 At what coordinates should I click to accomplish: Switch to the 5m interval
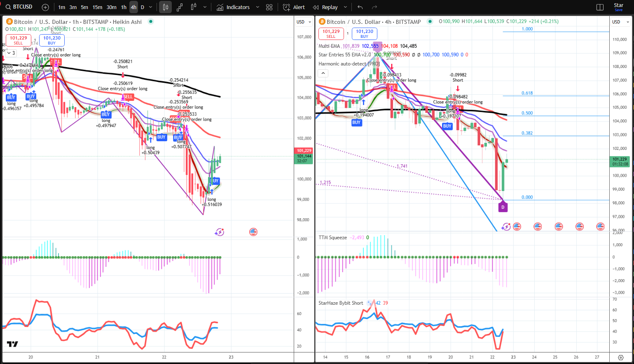click(x=84, y=7)
